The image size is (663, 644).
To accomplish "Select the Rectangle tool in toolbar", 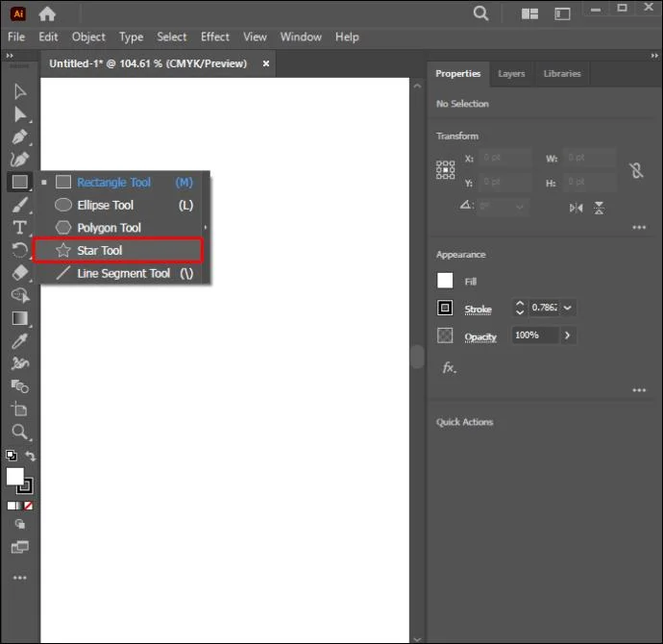I will click(19, 182).
